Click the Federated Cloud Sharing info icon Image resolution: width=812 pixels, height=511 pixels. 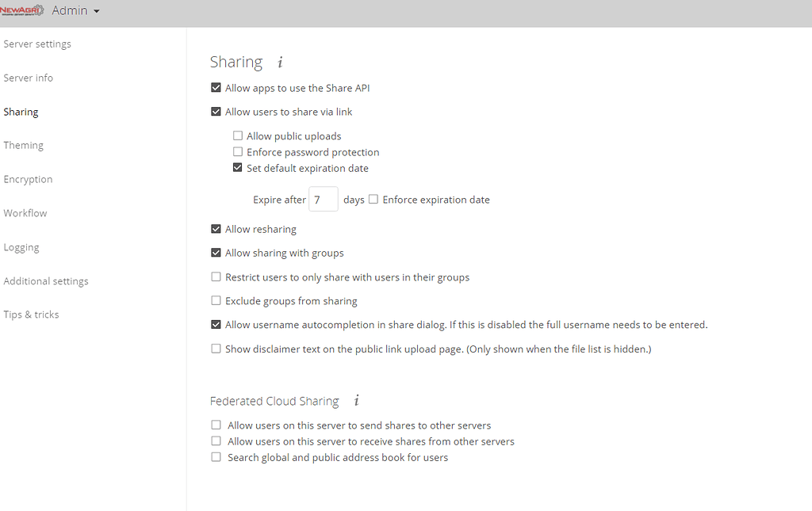pos(355,401)
